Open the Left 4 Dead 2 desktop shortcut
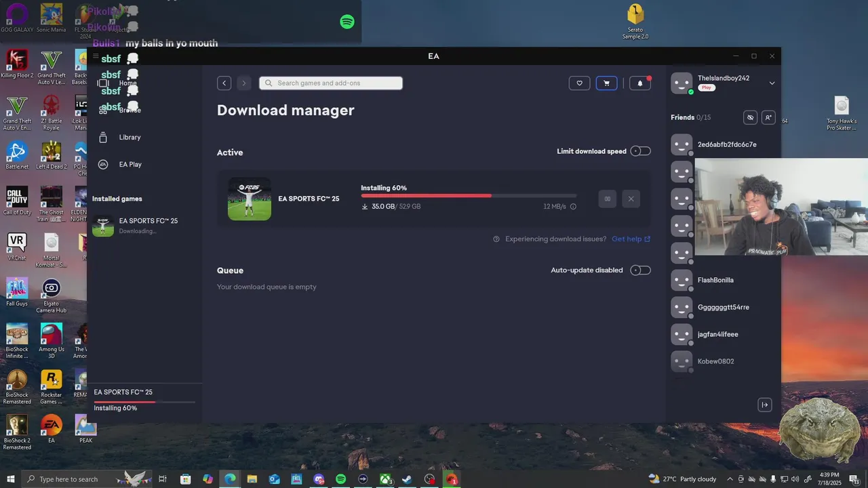 [52, 156]
